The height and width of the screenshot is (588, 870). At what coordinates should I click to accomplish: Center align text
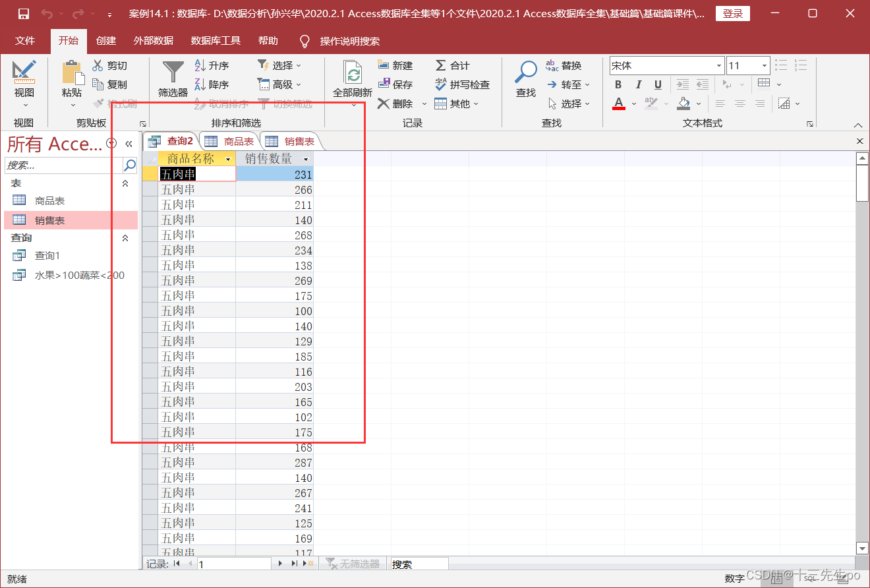740,103
